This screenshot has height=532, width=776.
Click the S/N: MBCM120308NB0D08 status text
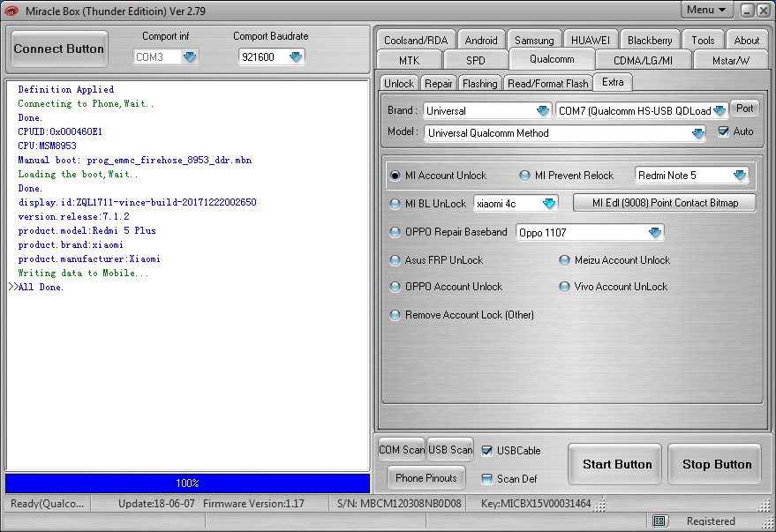pos(399,503)
